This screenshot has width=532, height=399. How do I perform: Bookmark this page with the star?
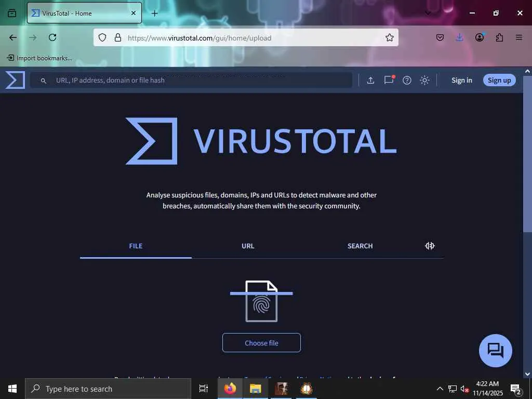(x=390, y=37)
